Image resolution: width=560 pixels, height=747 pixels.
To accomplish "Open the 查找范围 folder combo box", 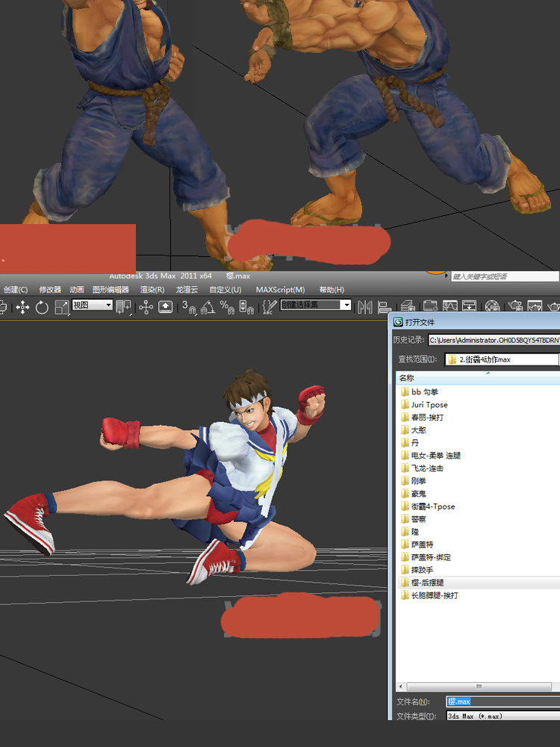I will coord(503,360).
